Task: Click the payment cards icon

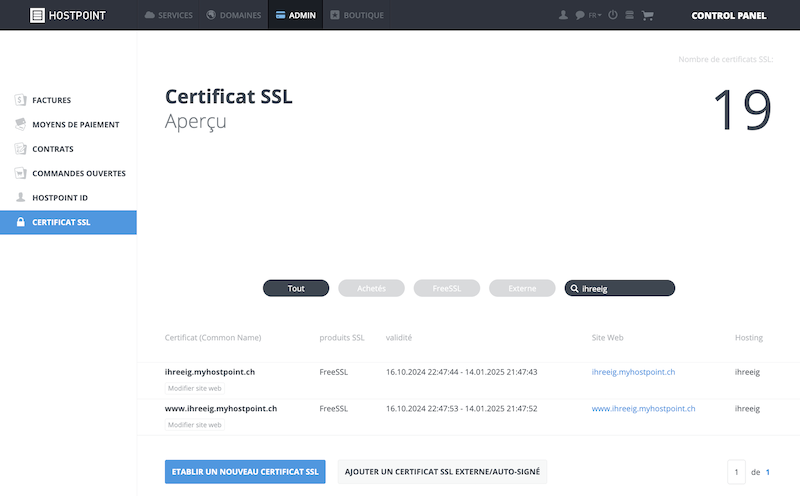Action: pos(20,124)
